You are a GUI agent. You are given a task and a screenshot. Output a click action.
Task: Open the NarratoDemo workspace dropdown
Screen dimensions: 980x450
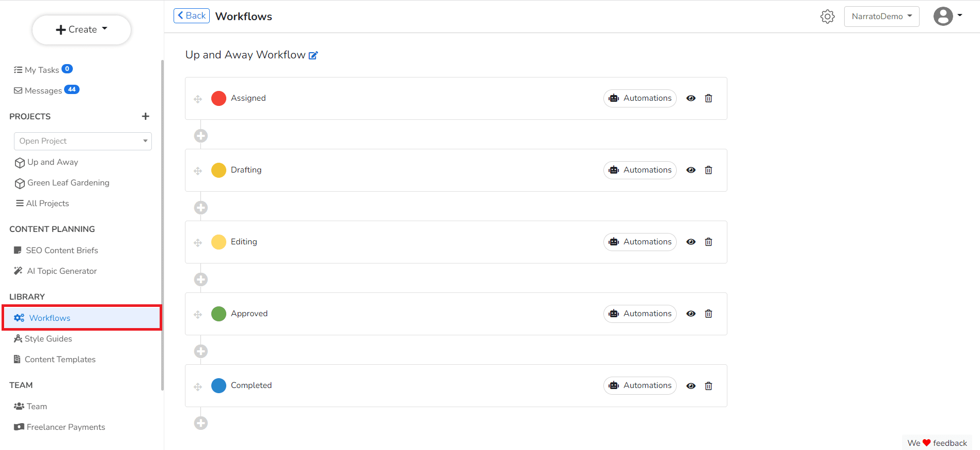point(881,17)
